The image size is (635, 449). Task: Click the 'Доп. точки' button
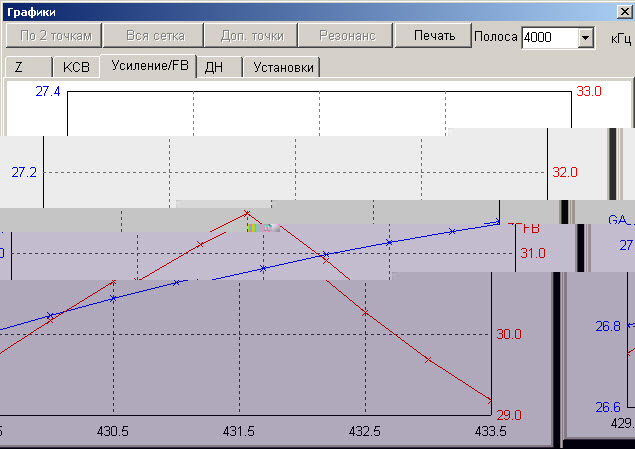click(x=245, y=36)
